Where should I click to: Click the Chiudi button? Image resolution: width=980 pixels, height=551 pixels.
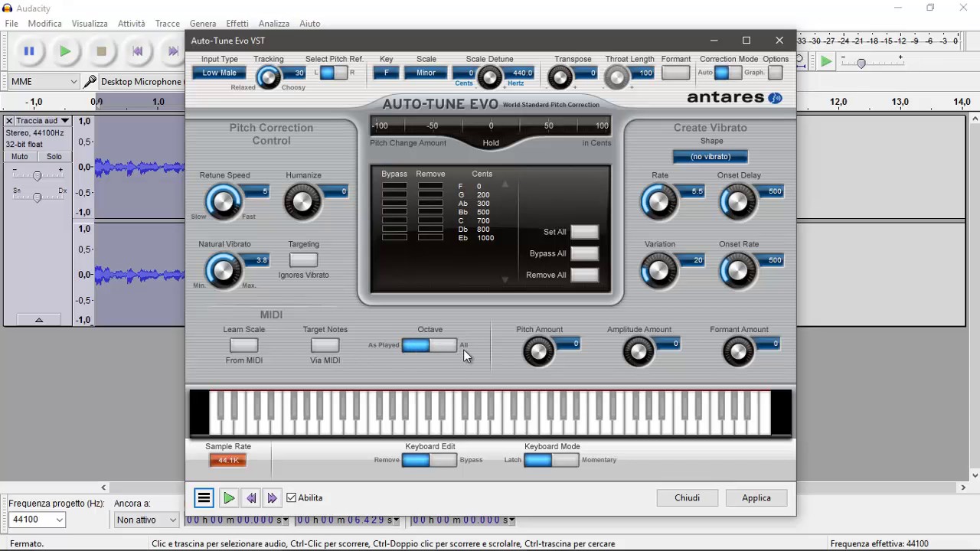tap(687, 497)
